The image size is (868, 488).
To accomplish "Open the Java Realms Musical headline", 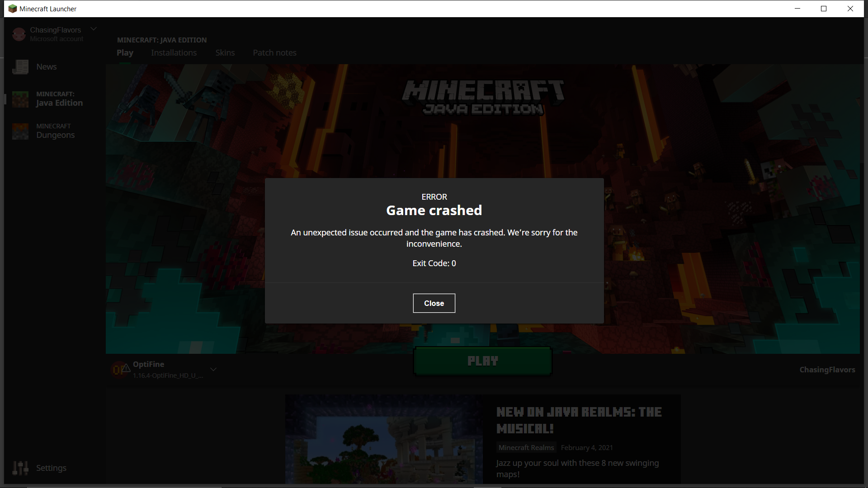I will pyautogui.click(x=579, y=420).
